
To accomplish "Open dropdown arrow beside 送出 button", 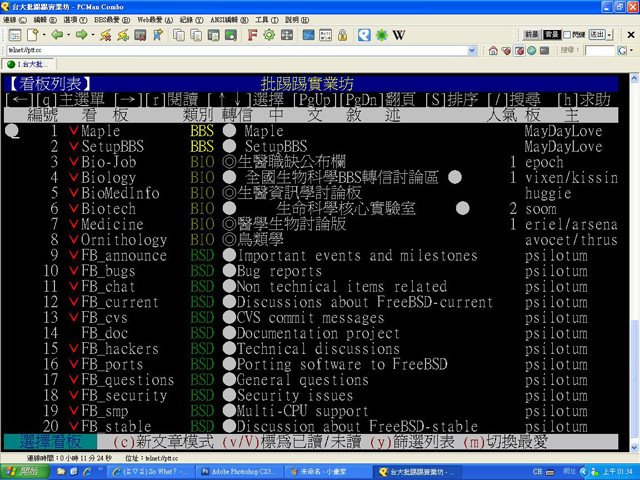I will click(x=609, y=35).
